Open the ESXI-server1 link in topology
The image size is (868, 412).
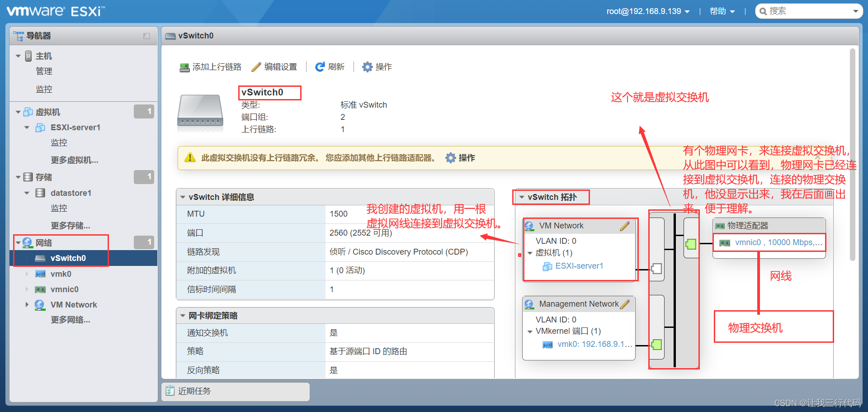click(x=579, y=266)
